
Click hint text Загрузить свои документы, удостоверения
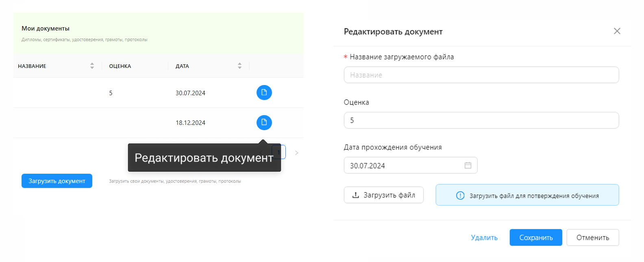175,181
